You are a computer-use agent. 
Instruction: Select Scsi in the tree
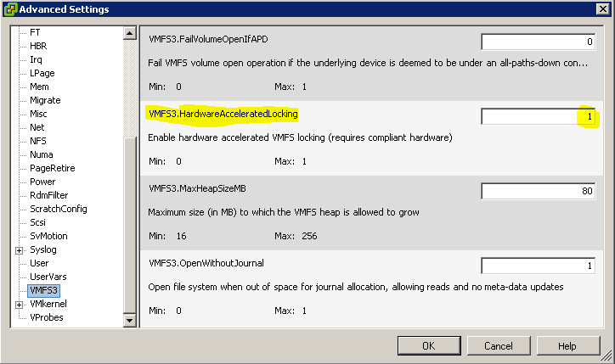[x=37, y=222]
